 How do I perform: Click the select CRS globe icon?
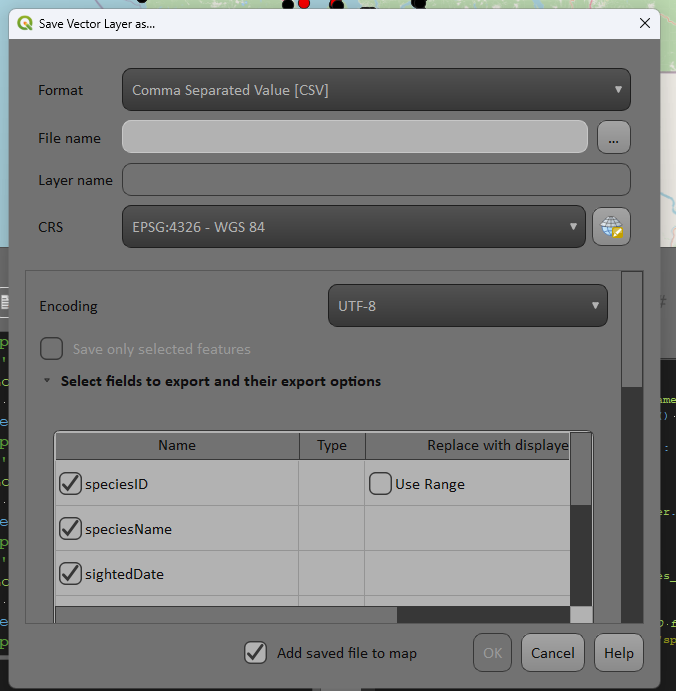pyautogui.click(x=611, y=227)
